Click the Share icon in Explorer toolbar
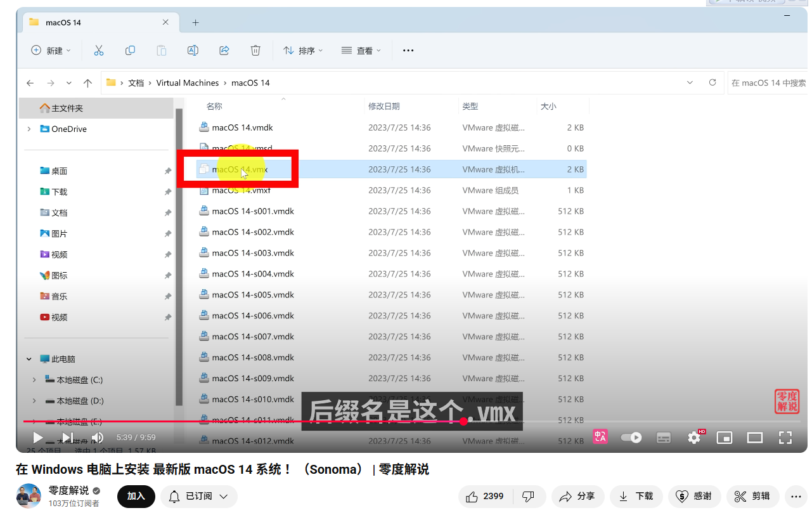 (224, 50)
